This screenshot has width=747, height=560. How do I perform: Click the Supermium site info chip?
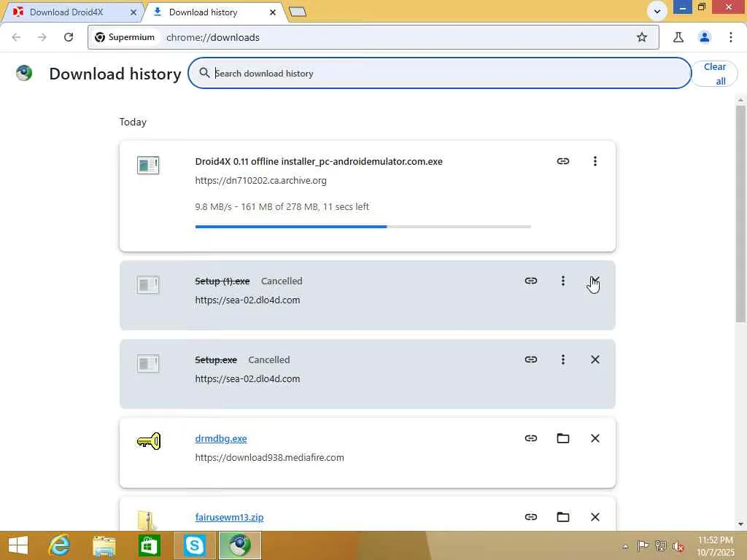(x=125, y=37)
